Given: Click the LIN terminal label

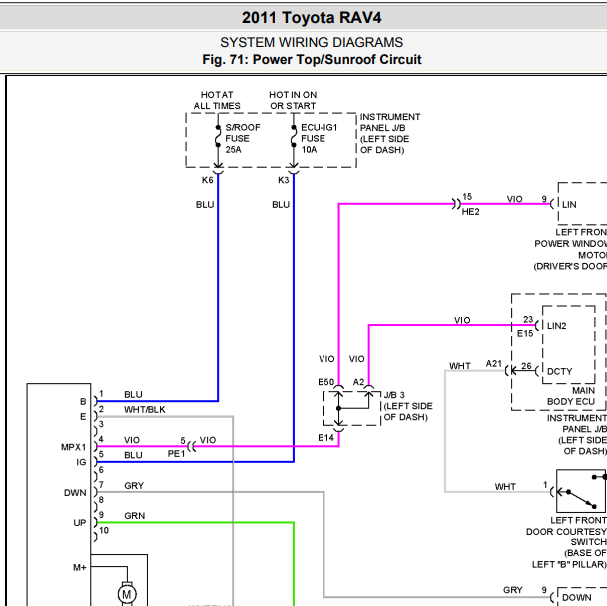Looking at the screenshot, I should 569,204.
